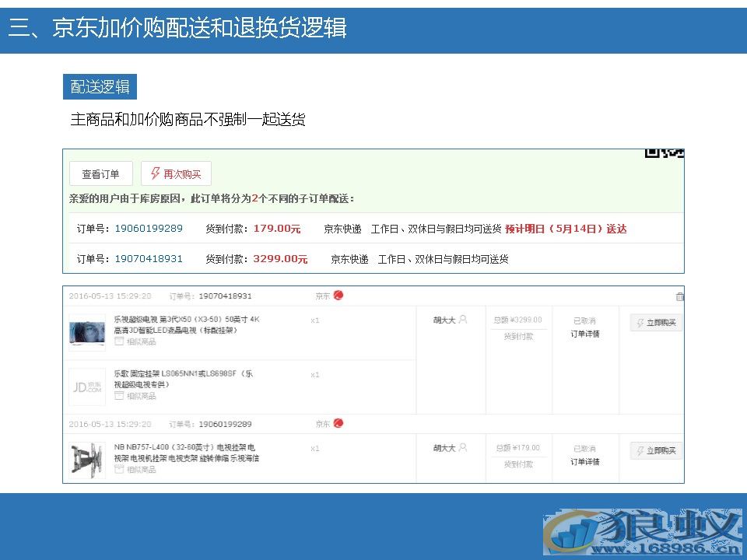The height and width of the screenshot is (560, 747).
Task: Delete order 19070418931 with the trash icon
Action: [680, 296]
